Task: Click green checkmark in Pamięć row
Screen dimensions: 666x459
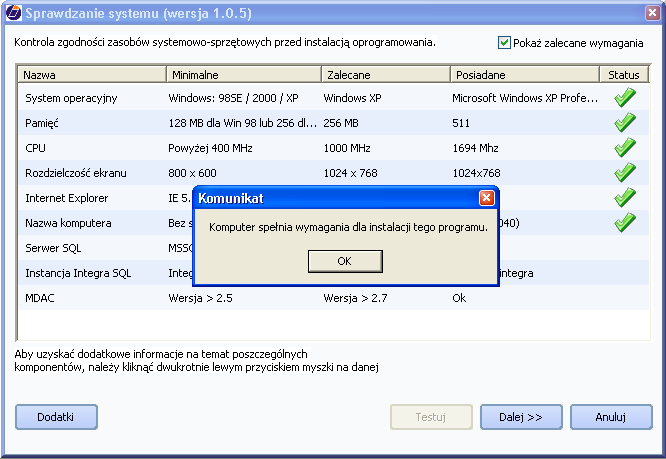Action: pos(625,123)
